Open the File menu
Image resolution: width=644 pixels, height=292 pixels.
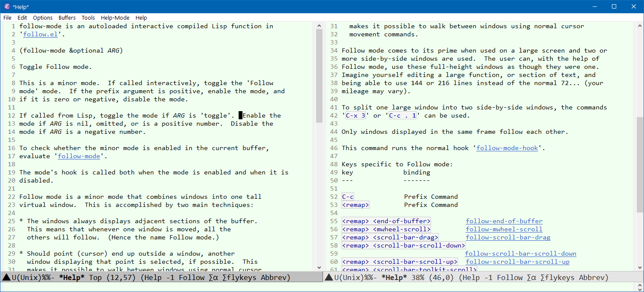click(x=7, y=18)
